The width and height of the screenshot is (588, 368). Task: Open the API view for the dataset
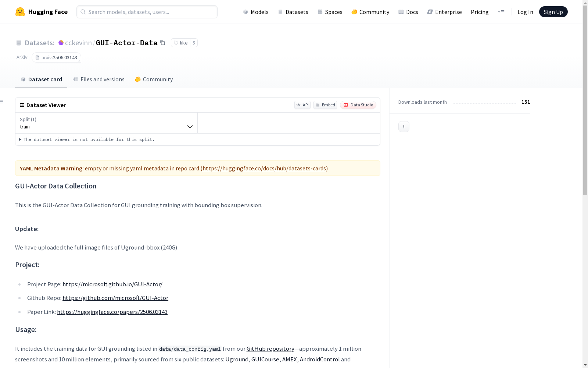(302, 105)
